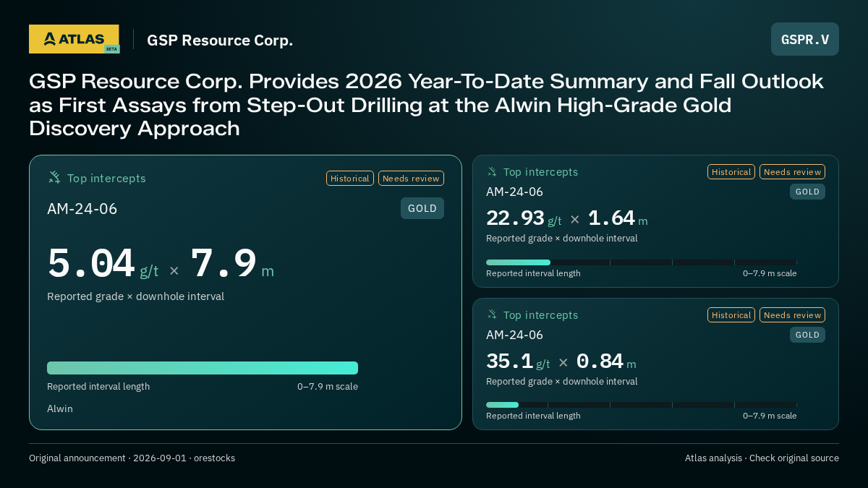Viewport: 868px width, 488px height.
Task: Click the 7.9 m interval length bar
Action: tap(203, 368)
